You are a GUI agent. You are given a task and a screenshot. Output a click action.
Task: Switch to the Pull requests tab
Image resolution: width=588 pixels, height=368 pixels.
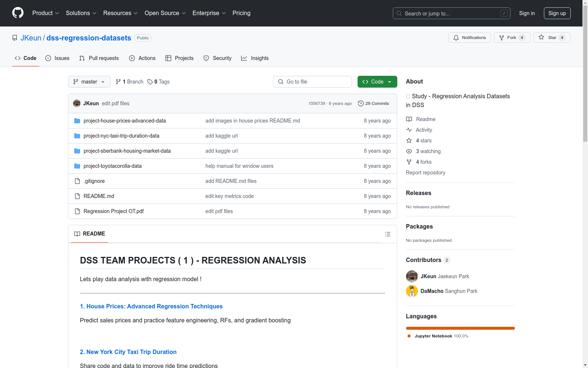99,58
